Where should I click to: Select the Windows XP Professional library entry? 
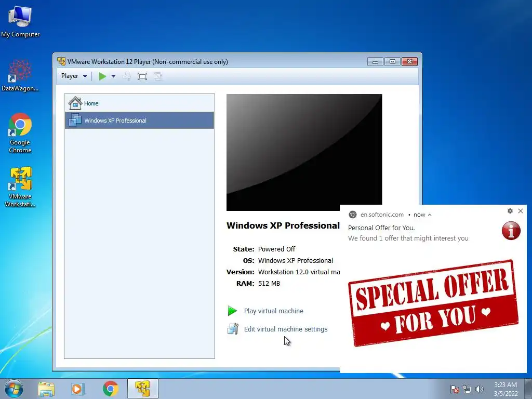pos(139,121)
